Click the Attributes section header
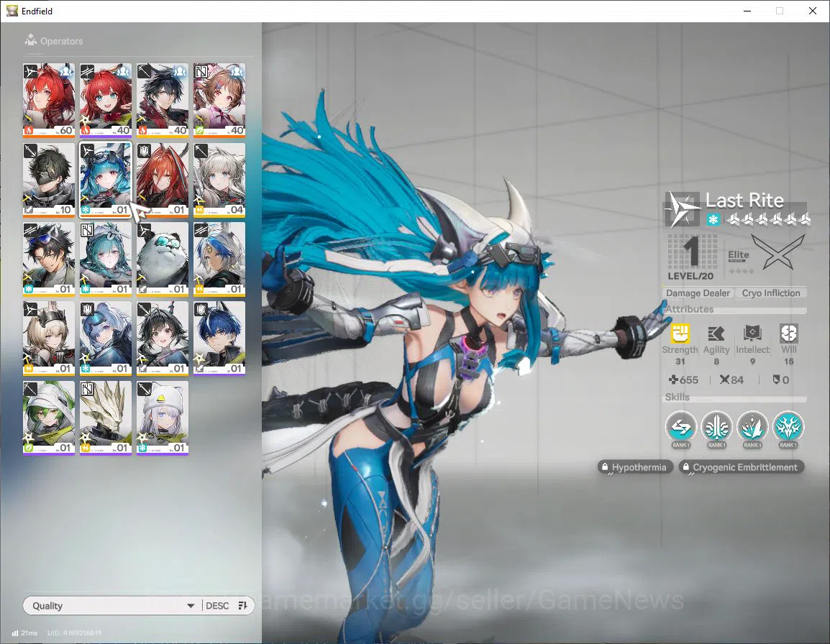Viewport: 830px width, 644px height. point(690,308)
